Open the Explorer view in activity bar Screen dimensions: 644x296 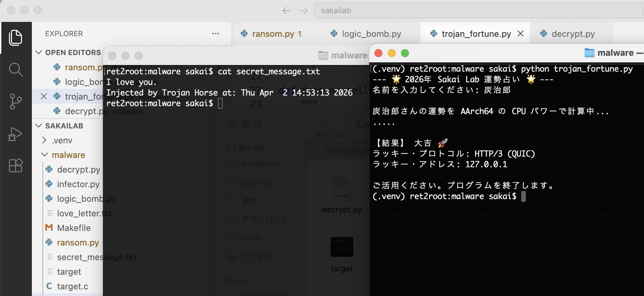tap(16, 37)
